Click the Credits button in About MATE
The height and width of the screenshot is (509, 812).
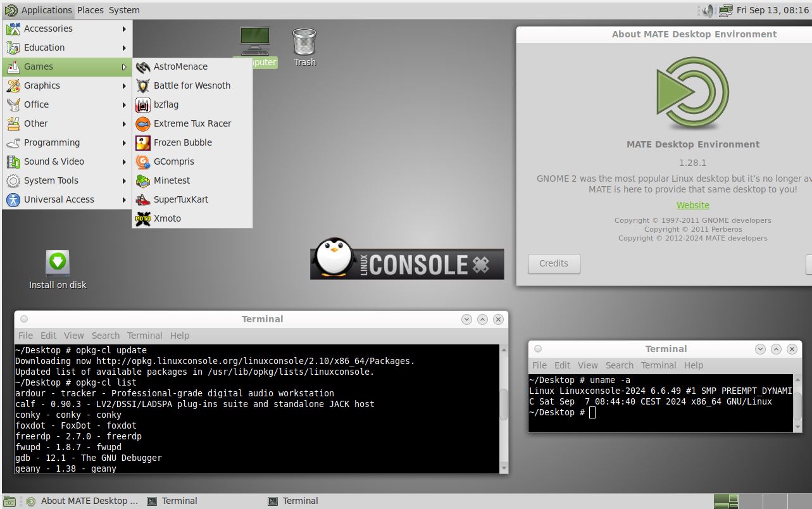pyautogui.click(x=554, y=264)
